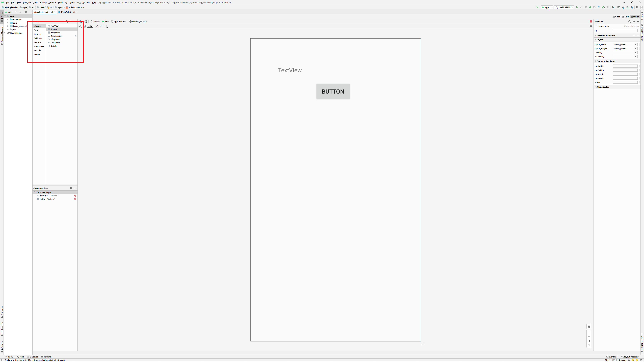The height and width of the screenshot is (362, 644).
Task: Click the Infer Constraints magic wand icon
Action: (x=101, y=26)
